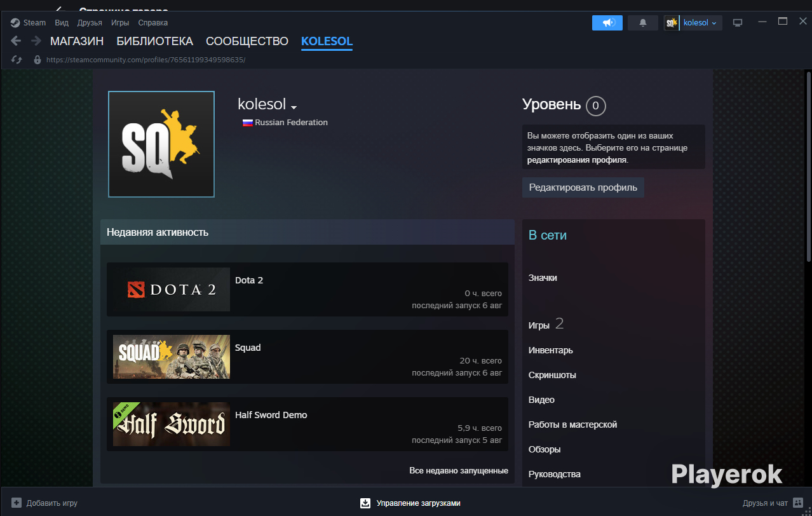Viewport: 812px width, 516px height.
Task: Open the Значки link
Action: pos(543,278)
